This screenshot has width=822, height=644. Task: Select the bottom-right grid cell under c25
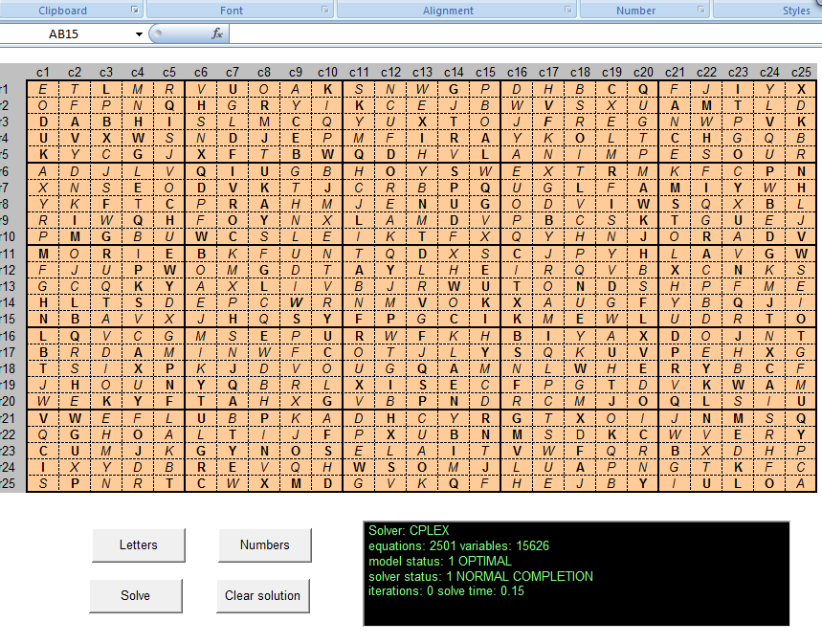click(801, 483)
